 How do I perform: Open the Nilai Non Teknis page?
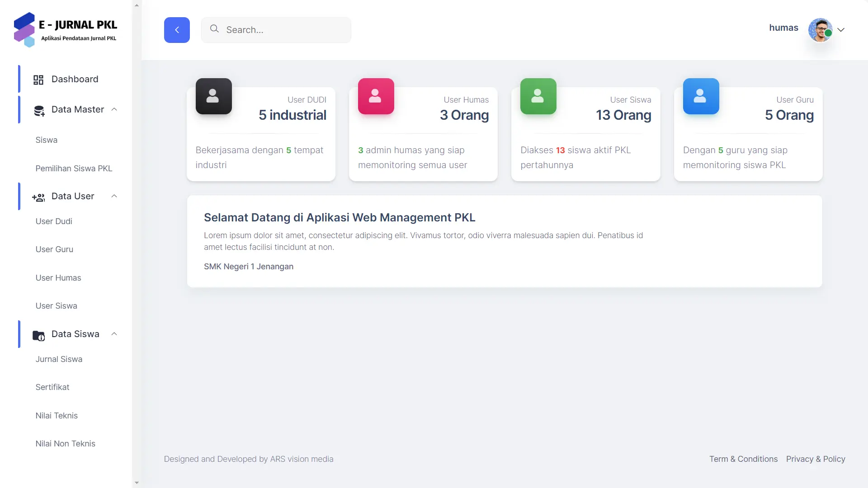pos(66,444)
